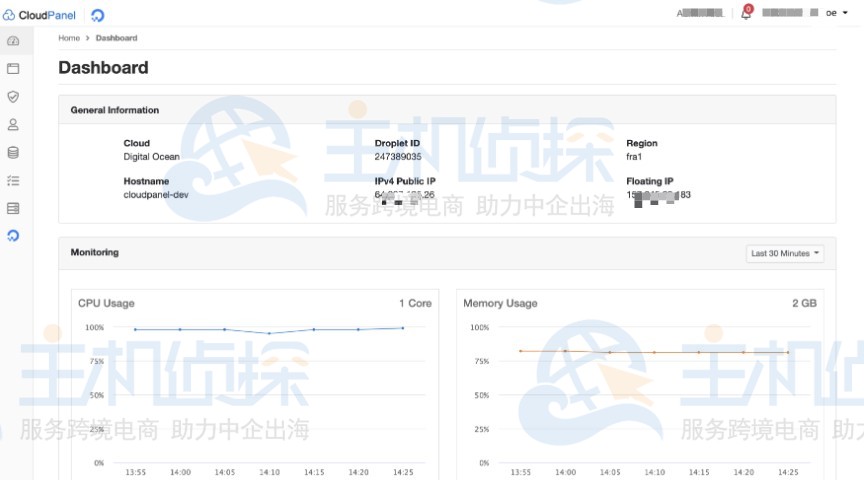Click the CPU usage data point at 14:10
This screenshot has width=864, height=480.
pos(268,333)
